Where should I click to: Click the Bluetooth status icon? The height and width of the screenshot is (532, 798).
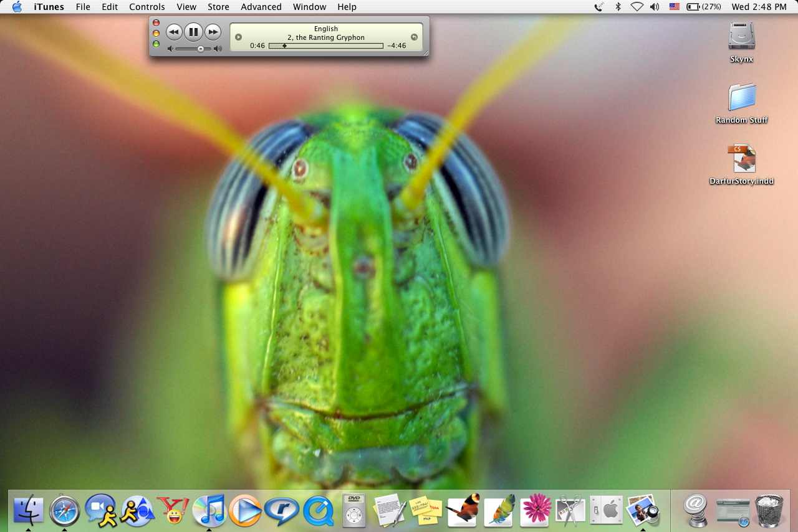pos(618,7)
